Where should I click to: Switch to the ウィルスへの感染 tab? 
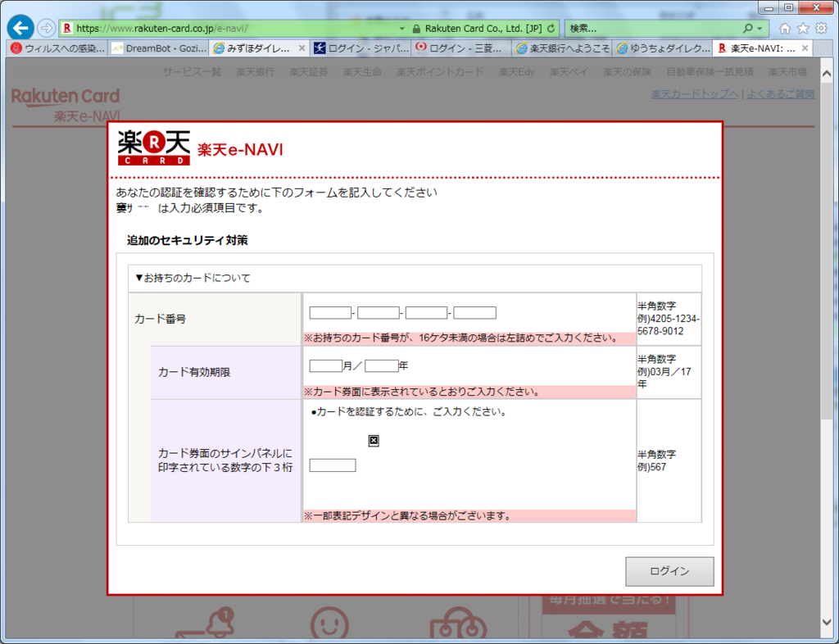coord(57,48)
